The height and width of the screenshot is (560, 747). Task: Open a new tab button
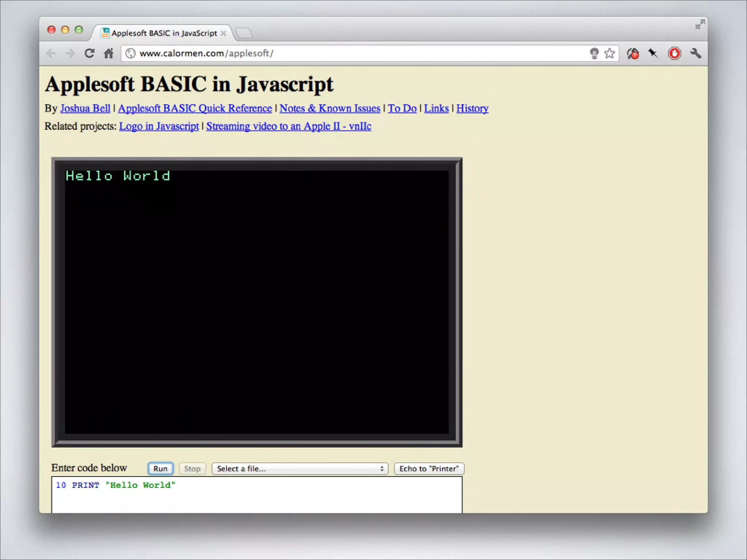244,34
